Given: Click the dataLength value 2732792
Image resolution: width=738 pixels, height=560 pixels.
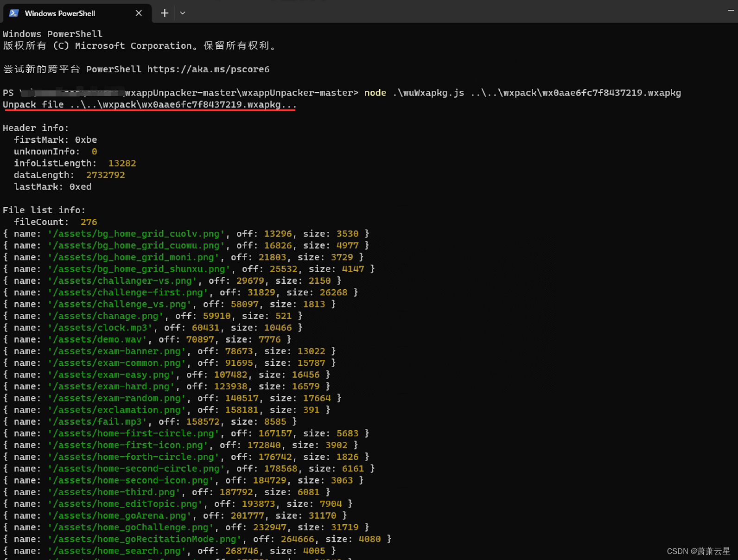Looking at the screenshot, I should pos(105,175).
